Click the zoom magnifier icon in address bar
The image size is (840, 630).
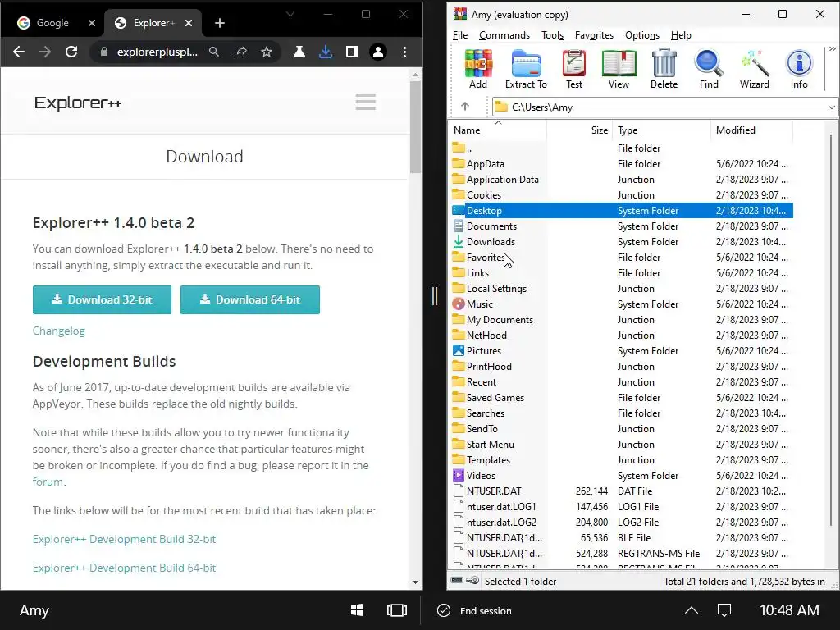tap(214, 52)
